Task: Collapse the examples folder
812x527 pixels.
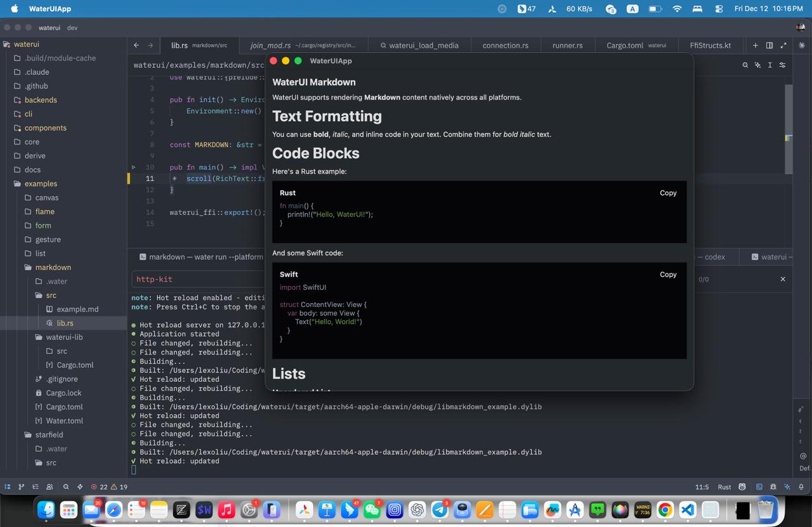Action: click(x=63, y=184)
